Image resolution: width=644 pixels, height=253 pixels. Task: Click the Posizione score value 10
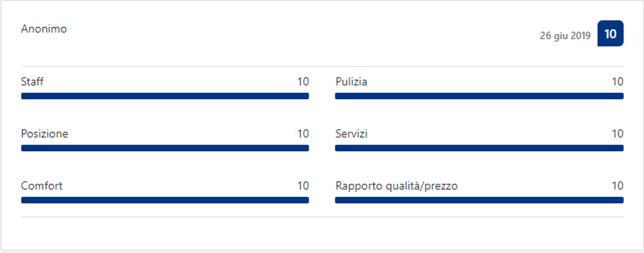(x=303, y=134)
